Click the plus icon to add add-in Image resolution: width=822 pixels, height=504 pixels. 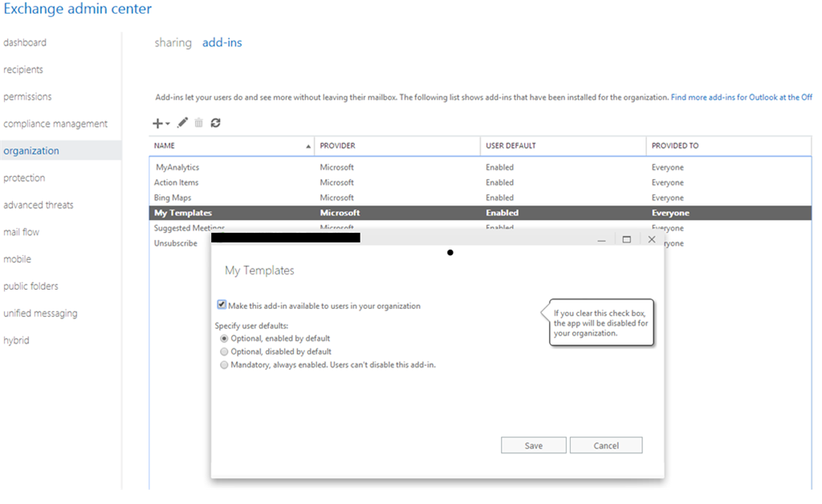[157, 123]
